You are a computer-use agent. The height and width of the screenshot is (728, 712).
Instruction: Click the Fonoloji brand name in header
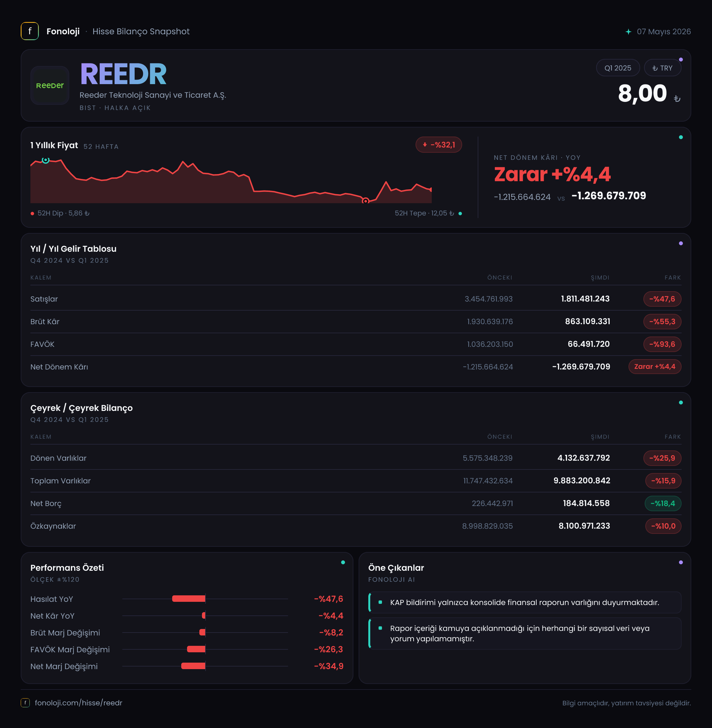[63, 31]
